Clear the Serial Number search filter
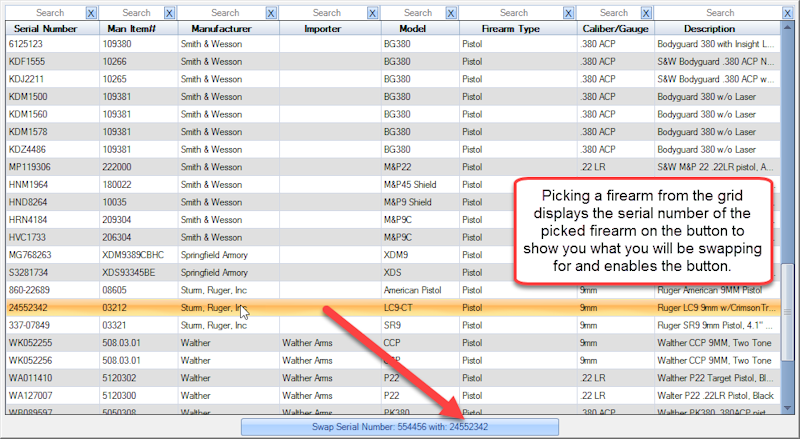Screen dimensions: 800x439 coord(91,13)
